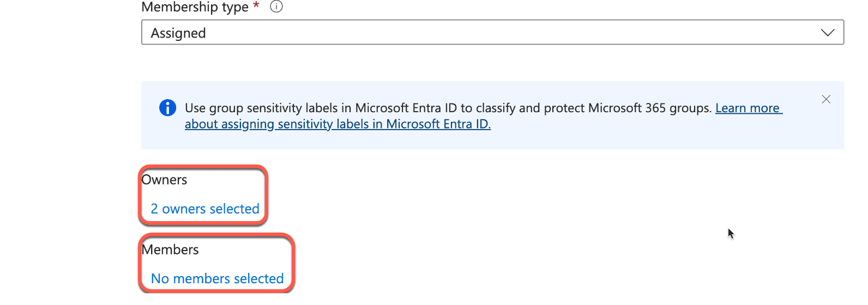The image size is (868, 305).
Task: Click the blue information icon in the banner
Action: coord(167,108)
